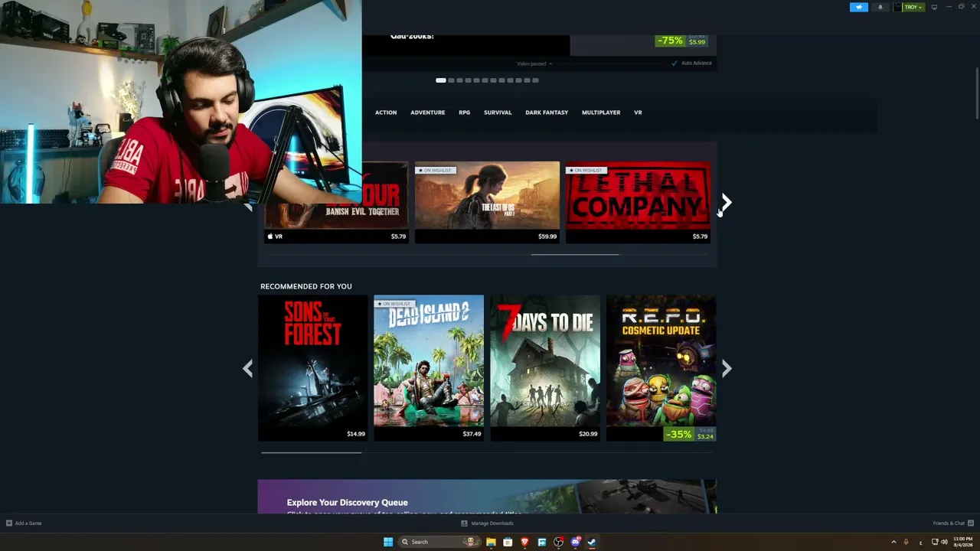Click the $37.49 price label
Image resolution: width=980 pixels, height=551 pixels.
(x=472, y=434)
